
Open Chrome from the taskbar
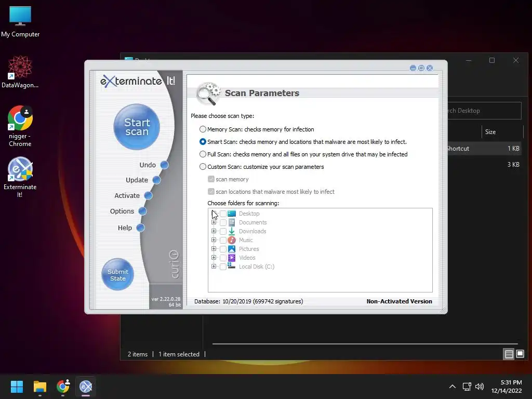(63, 387)
